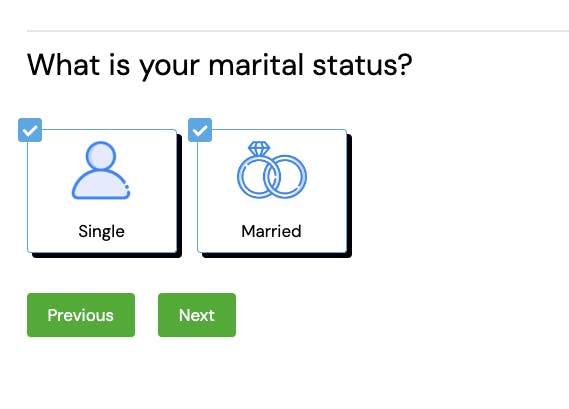The width and height of the screenshot is (569, 409).
Task: Click the word 'marital' in the heading
Action: point(256,65)
